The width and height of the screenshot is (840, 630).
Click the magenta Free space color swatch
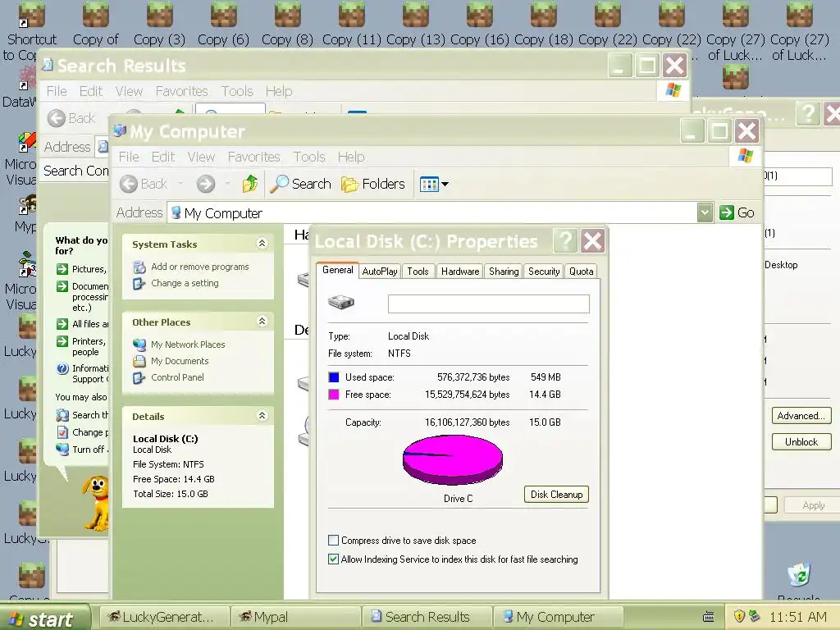334,395
